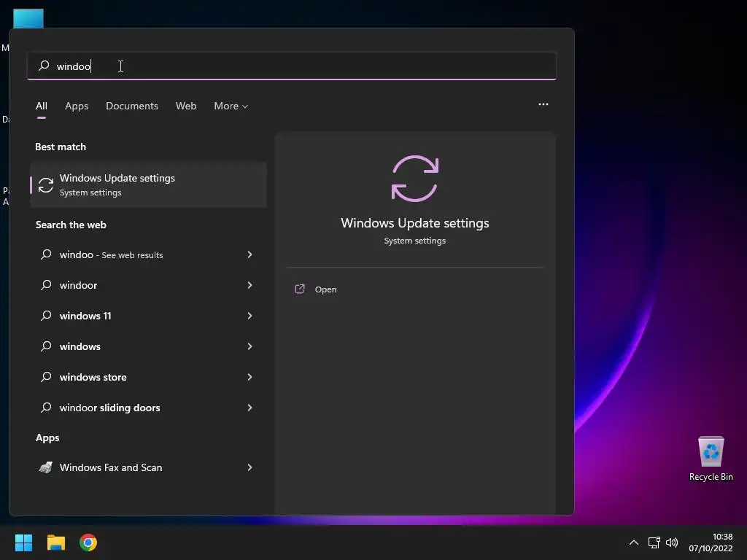747x560 pixels.
Task: Click the magnifier icon in the search box
Action: click(x=44, y=65)
